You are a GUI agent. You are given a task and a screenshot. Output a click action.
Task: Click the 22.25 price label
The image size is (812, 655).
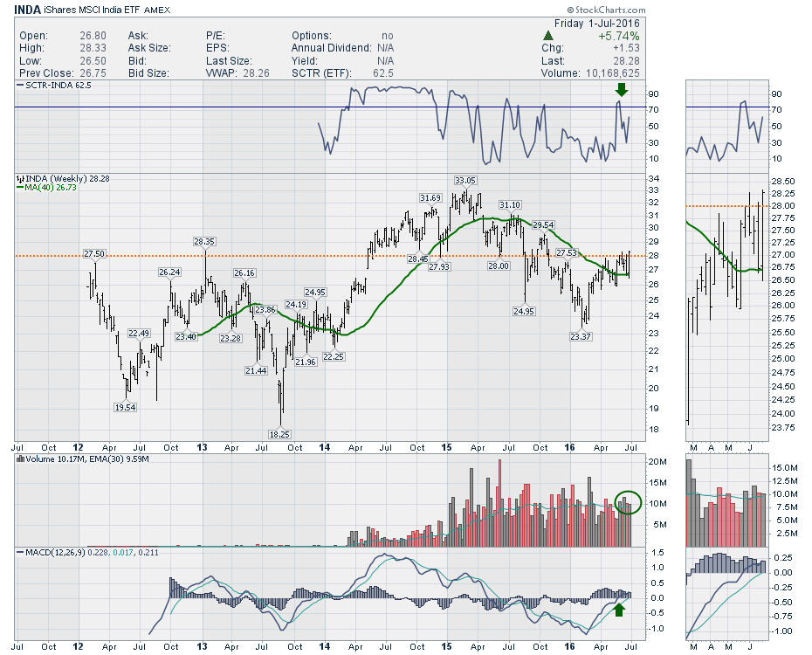[334, 356]
